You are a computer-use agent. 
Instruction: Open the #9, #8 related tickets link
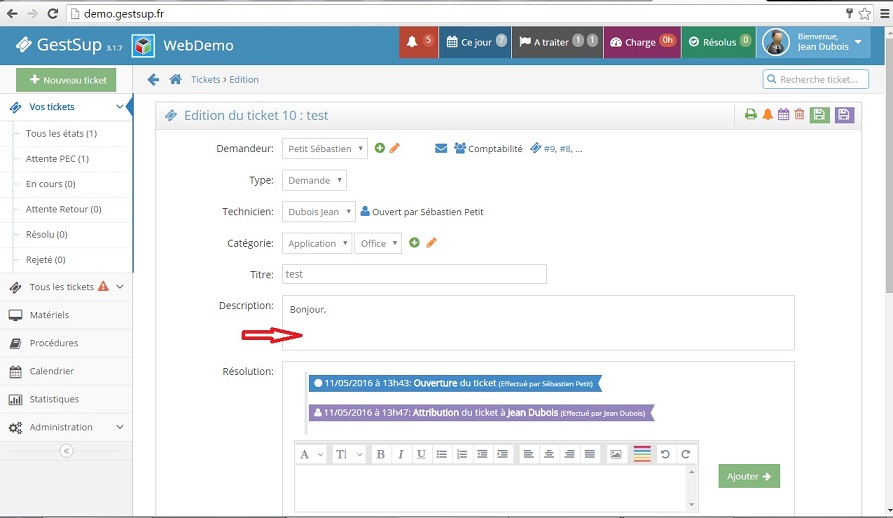click(x=556, y=149)
